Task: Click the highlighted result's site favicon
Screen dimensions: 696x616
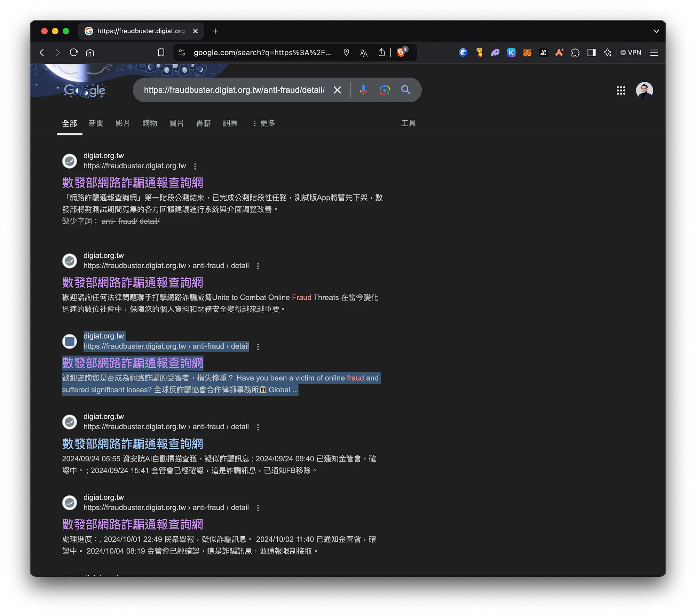Action: [70, 341]
